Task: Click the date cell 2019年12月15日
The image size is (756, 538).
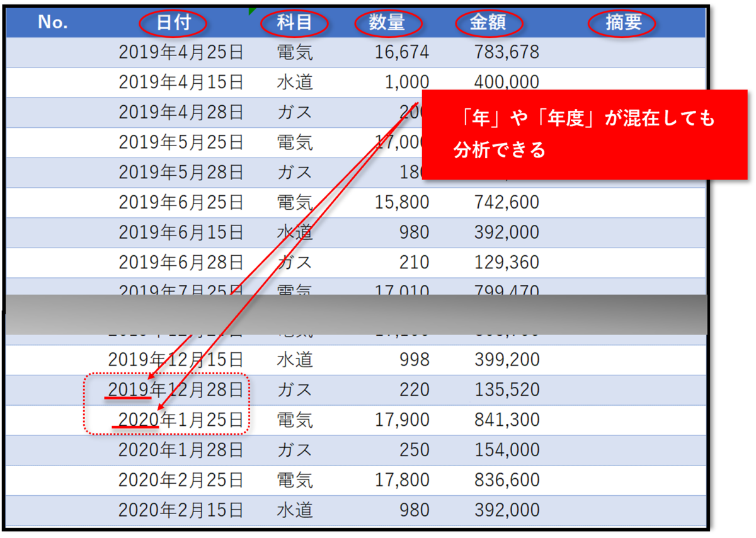Action: (176, 360)
